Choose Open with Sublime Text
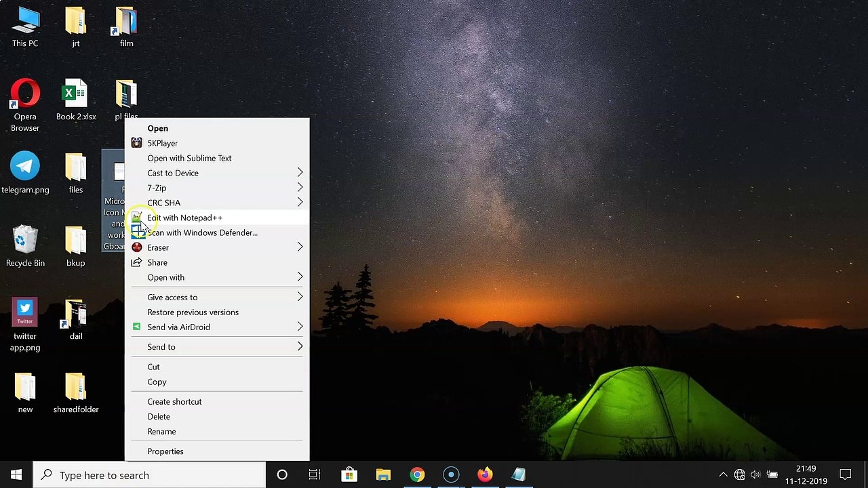This screenshot has width=868, height=488. (x=217, y=158)
